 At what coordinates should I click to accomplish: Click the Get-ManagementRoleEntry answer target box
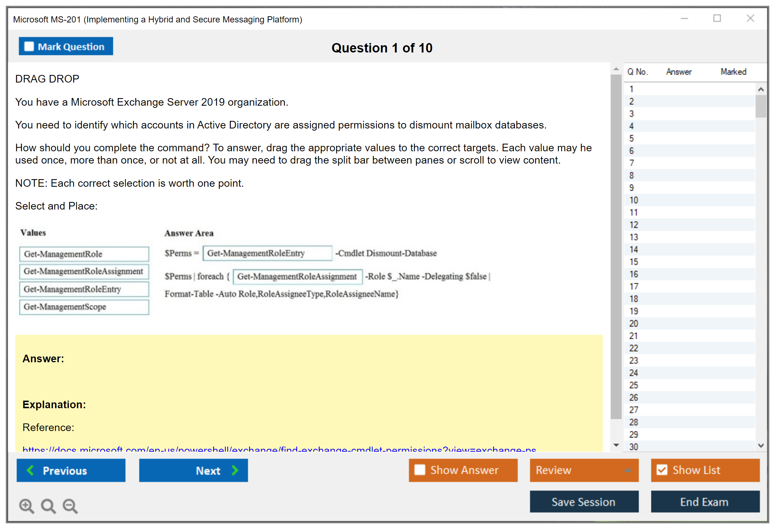tap(267, 253)
